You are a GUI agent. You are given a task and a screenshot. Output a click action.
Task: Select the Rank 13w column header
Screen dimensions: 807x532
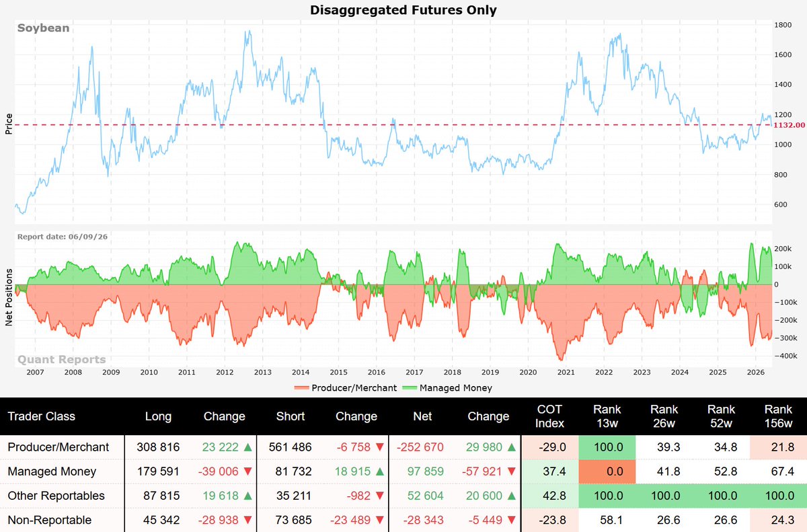coord(607,416)
